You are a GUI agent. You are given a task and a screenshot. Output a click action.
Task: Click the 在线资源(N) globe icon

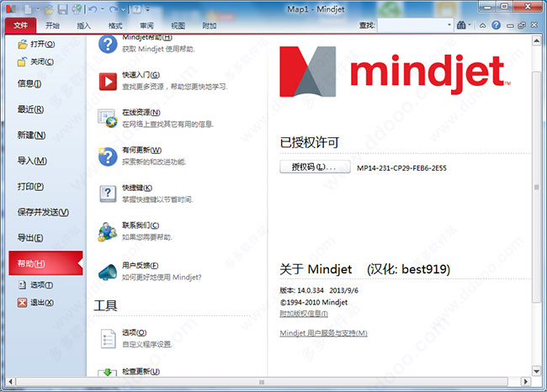[108, 119]
